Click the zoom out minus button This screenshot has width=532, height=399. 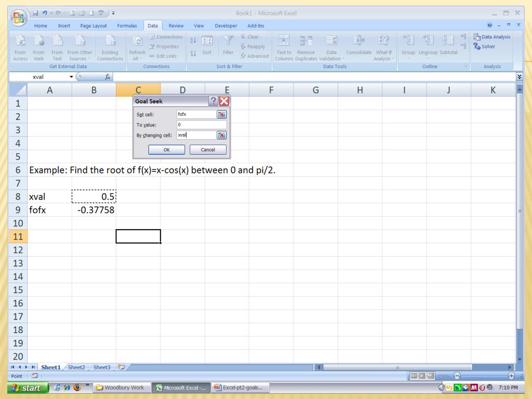click(457, 376)
